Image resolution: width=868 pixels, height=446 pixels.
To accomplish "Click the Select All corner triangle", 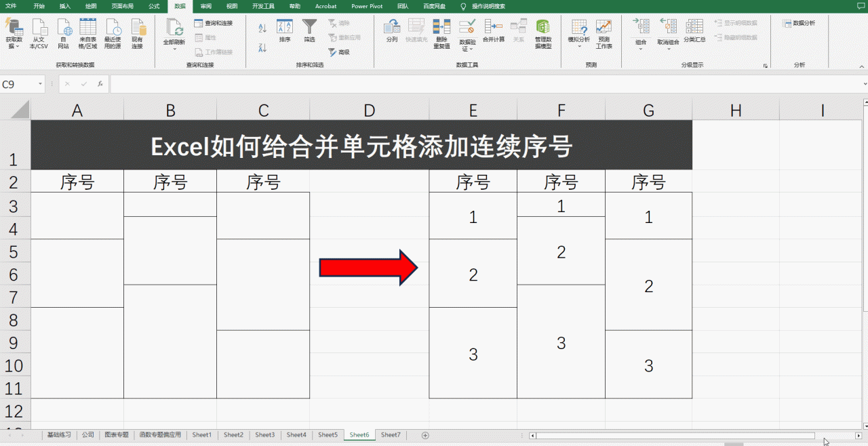I will tap(20, 110).
